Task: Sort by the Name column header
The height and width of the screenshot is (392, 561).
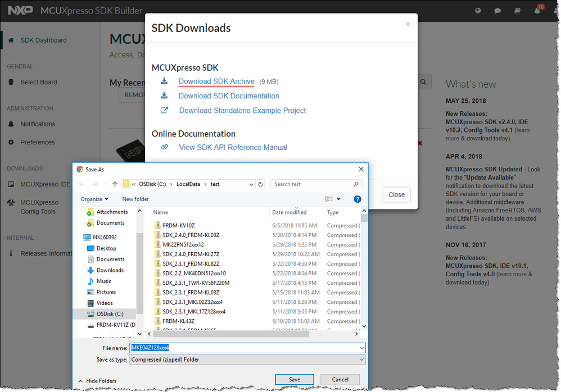Action: (x=161, y=212)
